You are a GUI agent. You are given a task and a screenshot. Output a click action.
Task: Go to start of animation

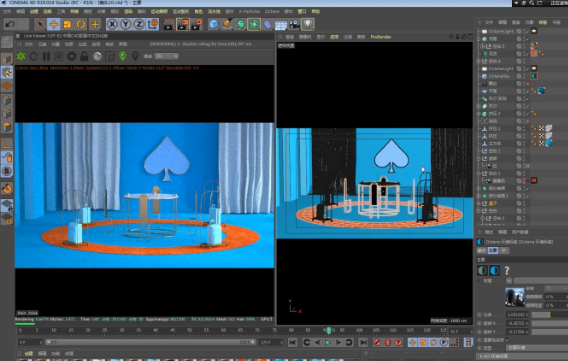click(293, 342)
